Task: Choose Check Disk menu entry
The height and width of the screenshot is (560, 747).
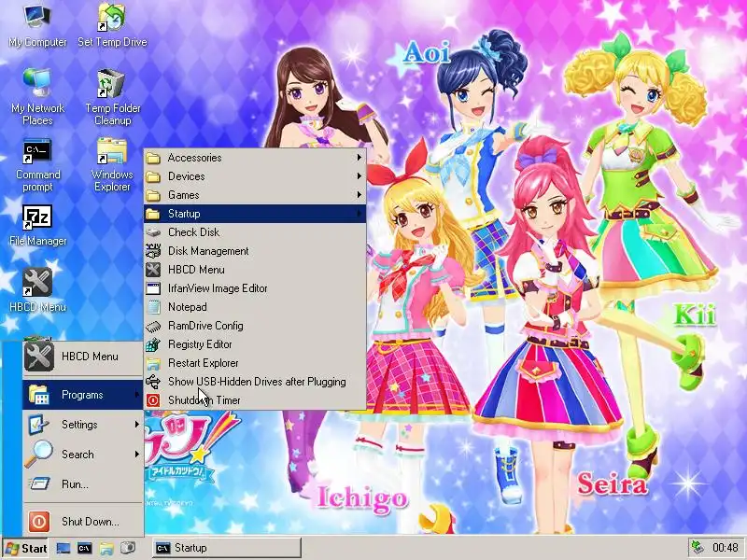Action: tap(255, 231)
